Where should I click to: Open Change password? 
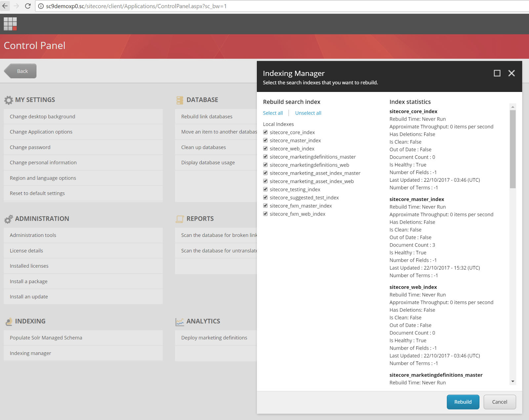click(x=83, y=147)
